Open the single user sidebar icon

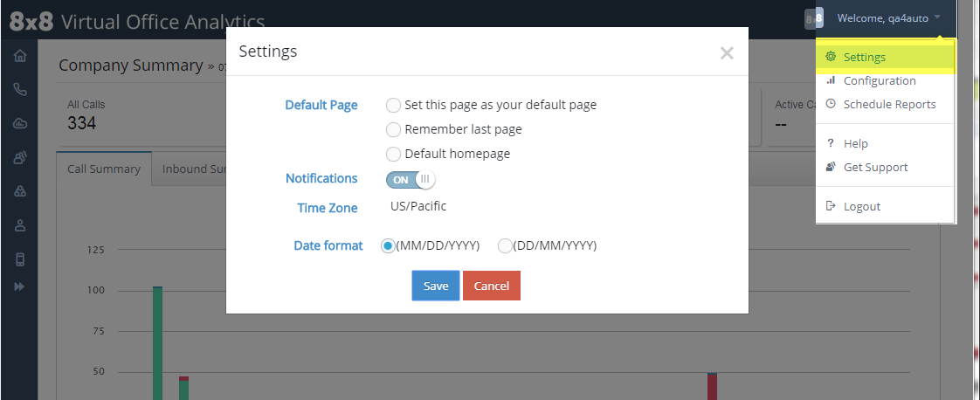[x=20, y=225]
